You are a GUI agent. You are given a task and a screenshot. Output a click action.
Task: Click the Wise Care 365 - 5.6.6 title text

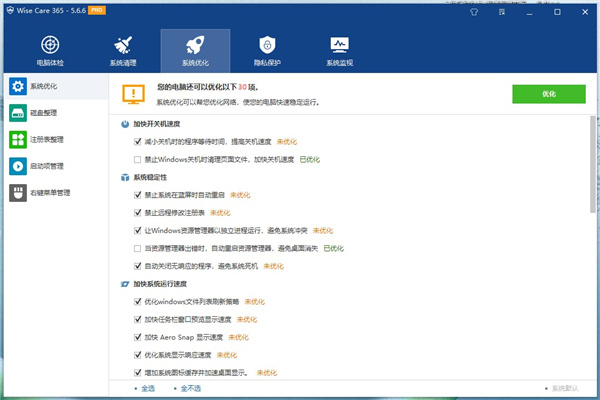(x=51, y=10)
